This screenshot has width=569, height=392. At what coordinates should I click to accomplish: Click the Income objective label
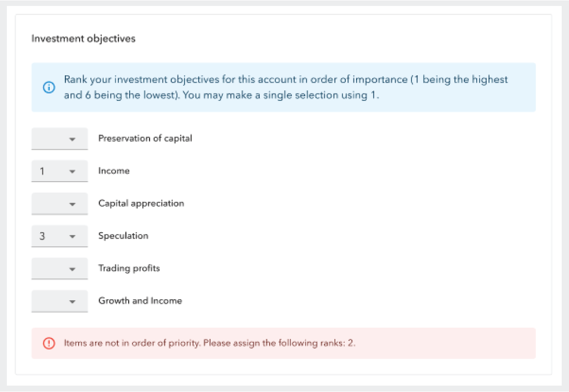coord(114,171)
